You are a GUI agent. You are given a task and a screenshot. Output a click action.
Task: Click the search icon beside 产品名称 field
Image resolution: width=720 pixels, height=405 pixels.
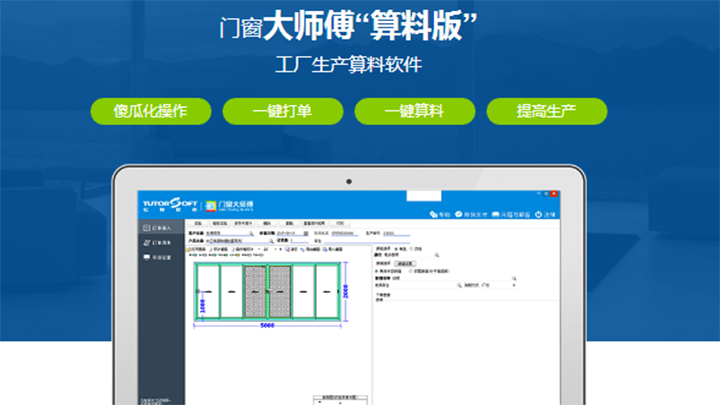coord(271,241)
